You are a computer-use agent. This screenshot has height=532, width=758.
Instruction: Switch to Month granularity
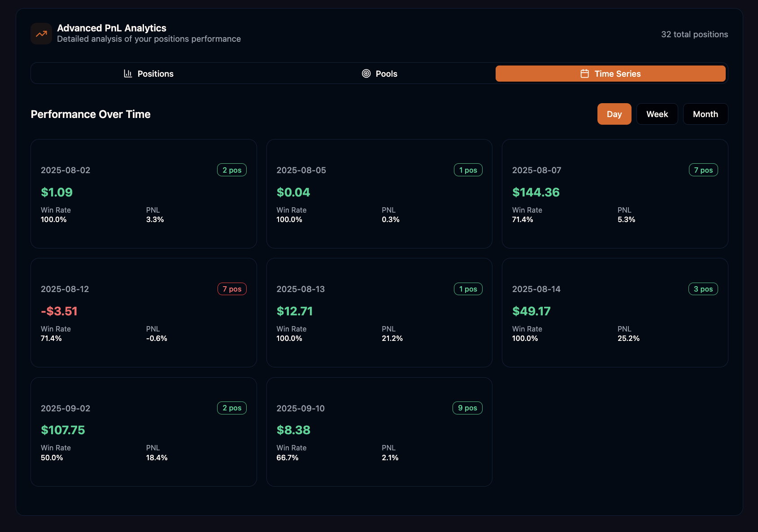click(x=705, y=114)
